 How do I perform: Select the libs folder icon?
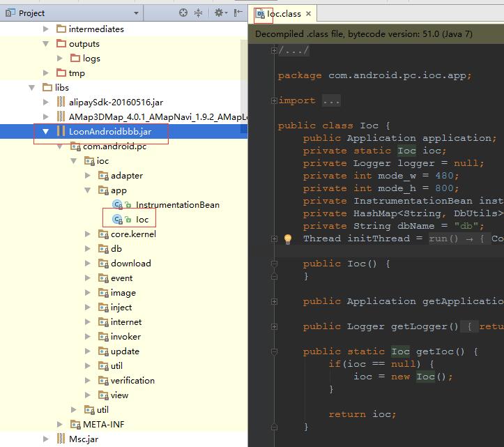(x=47, y=87)
